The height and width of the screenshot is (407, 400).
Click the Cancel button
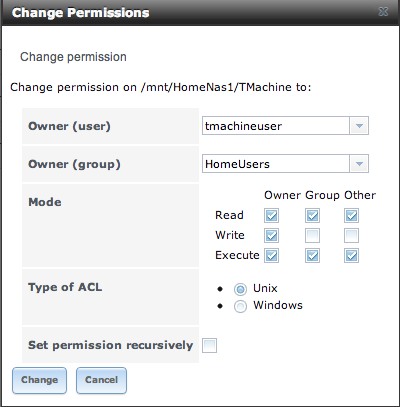(x=101, y=380)
